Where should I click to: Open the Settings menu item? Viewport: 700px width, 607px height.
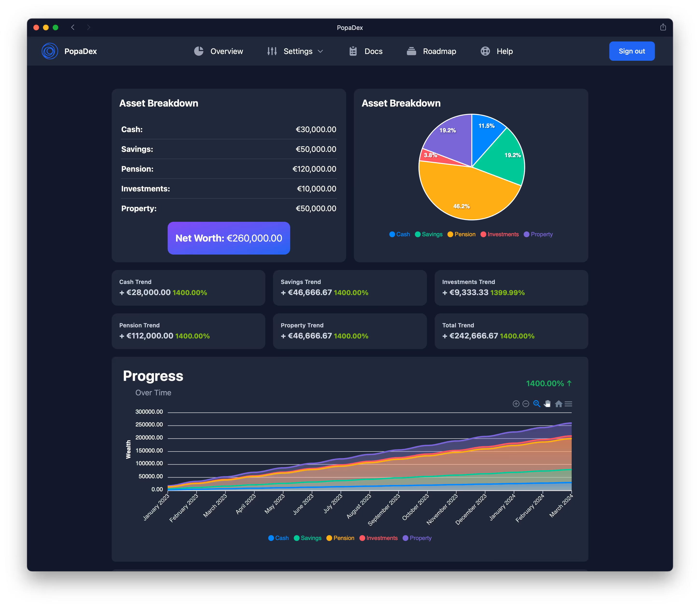pos(295,51)
